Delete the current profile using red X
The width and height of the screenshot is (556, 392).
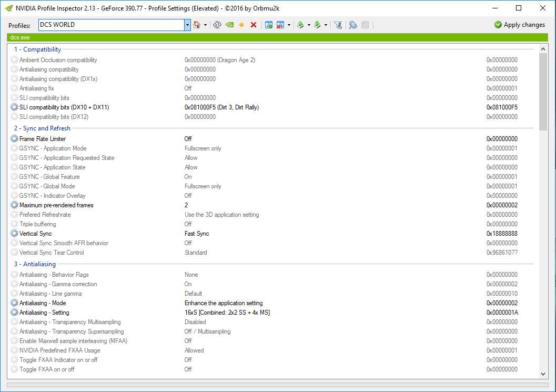(x=254, y=25)
